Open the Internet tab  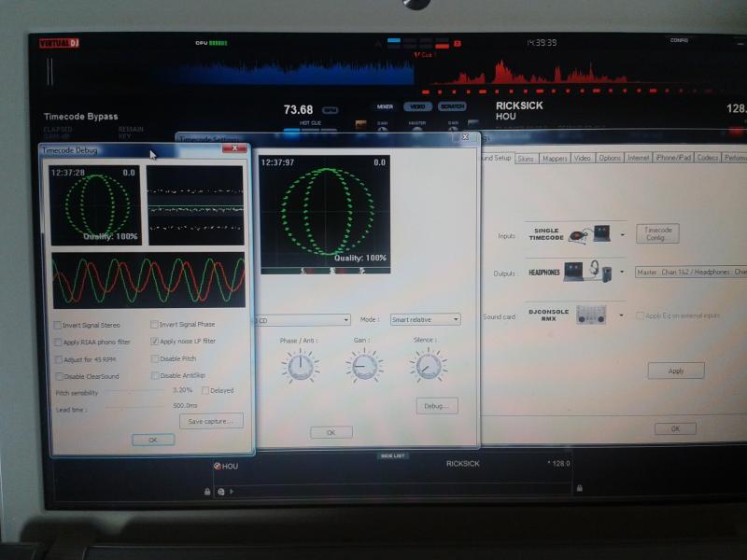point(639,158)
